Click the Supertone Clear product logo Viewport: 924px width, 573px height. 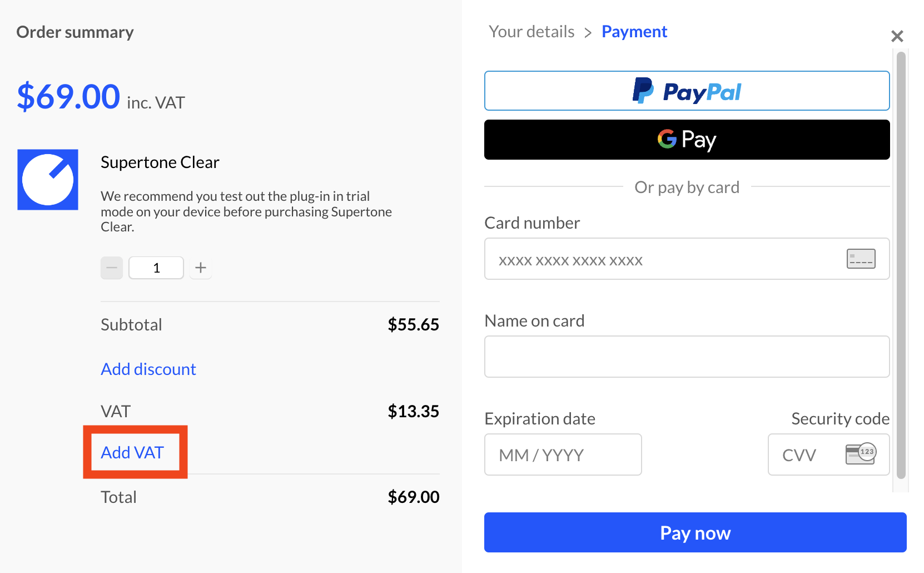48,180
